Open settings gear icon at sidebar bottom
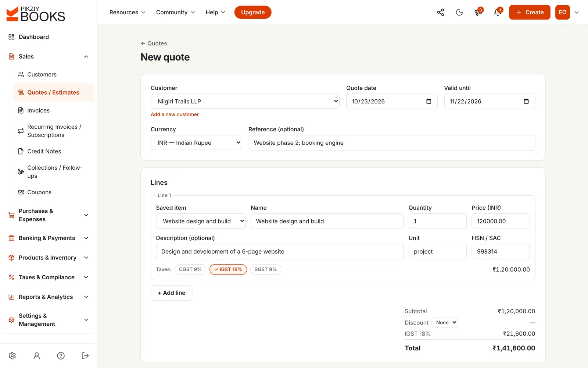588x368 pixels. point(12,355)
